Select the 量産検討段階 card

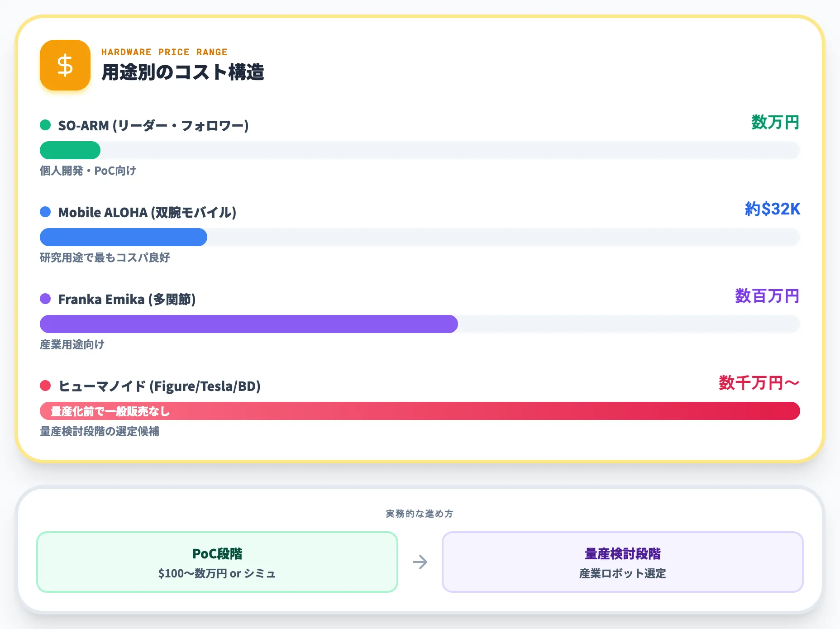623,562
